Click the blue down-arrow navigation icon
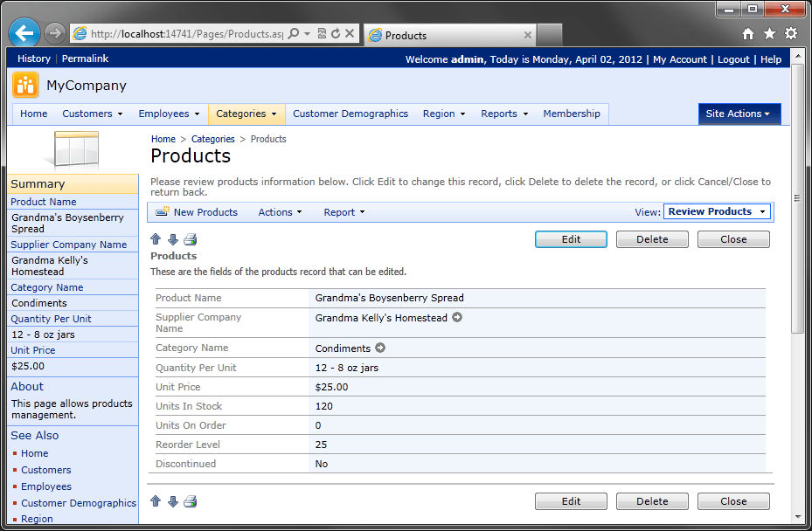Screen dimensions: 812x531 [x=172, y=238]
